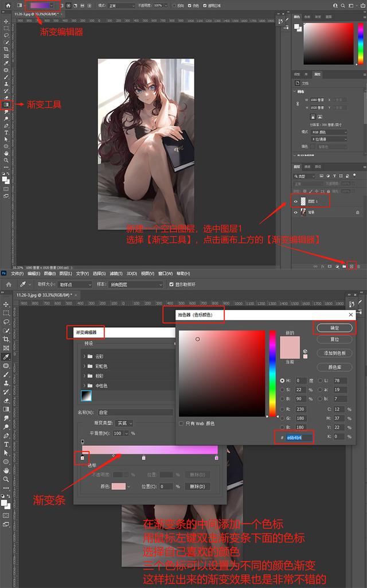
Task: Click the 确定 button in color picker
Action: [x=334, y=328]
